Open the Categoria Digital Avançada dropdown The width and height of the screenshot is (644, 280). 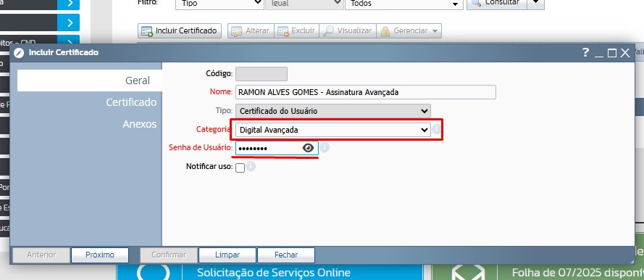333,130
